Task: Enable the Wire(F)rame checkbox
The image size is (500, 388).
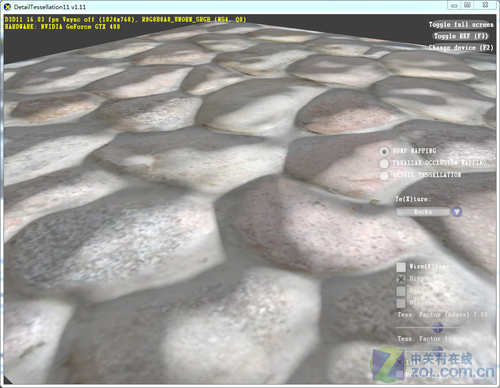Action: click(x=401, y=267)
